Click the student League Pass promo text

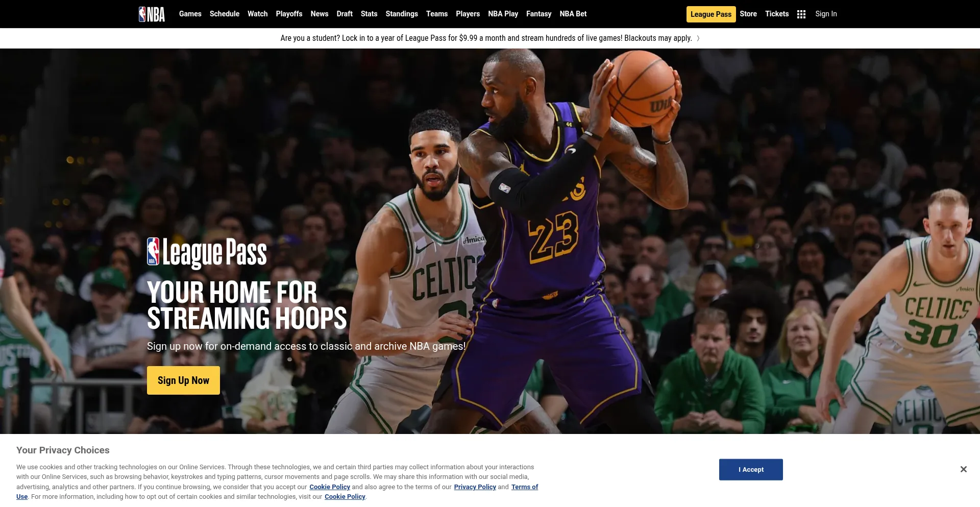[x=486, y=38]
